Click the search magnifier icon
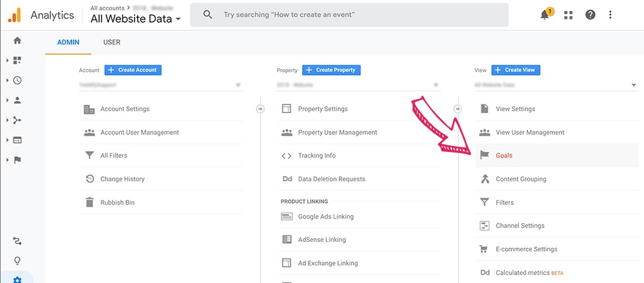Screen dimensions: 644x283 click(208, 15)
